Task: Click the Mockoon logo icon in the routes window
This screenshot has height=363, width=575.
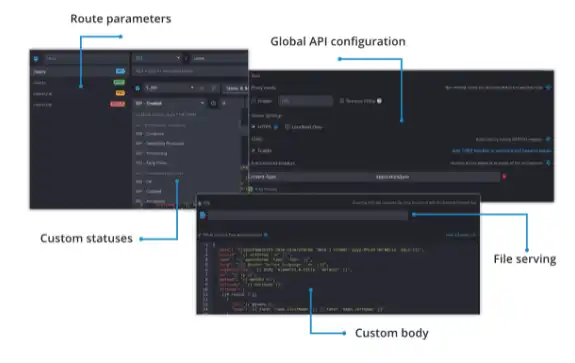Action: pos(36,58)
